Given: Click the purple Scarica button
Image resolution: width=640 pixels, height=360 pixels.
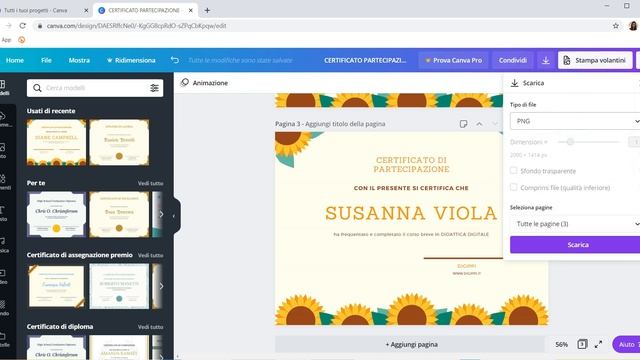Looking at the screenshot, I should (575, 245).
